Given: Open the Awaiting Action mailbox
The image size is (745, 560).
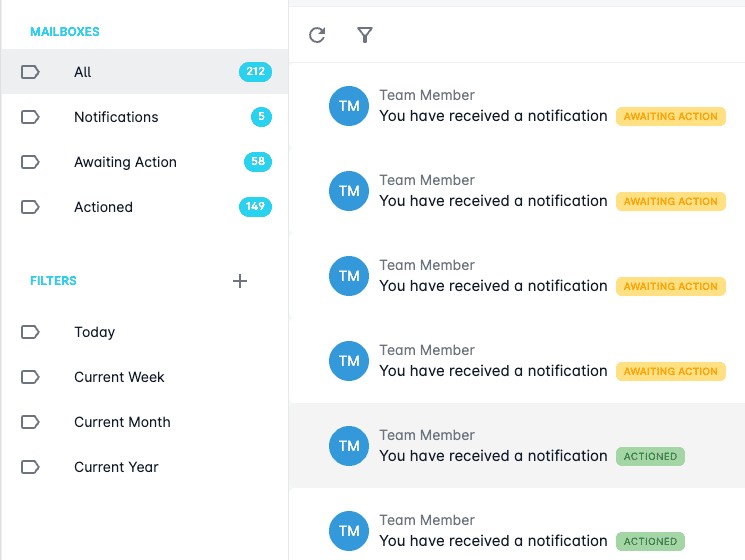Looking at the screenshot, I should (145, 162).
